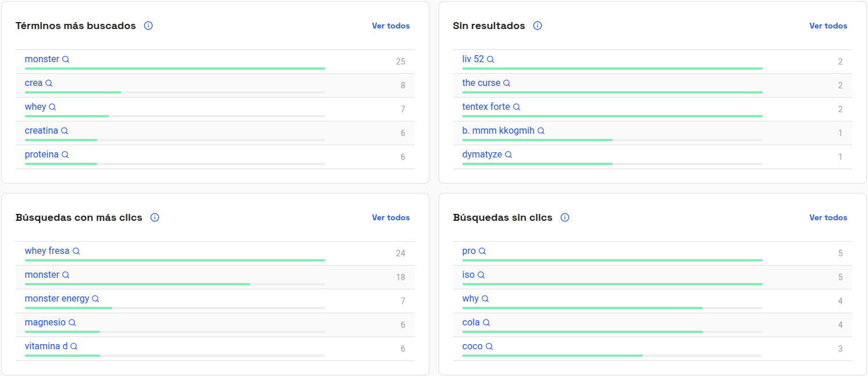Select the tentex forte search term
This screenshot has height=376, width=868.
click(486, 107)
